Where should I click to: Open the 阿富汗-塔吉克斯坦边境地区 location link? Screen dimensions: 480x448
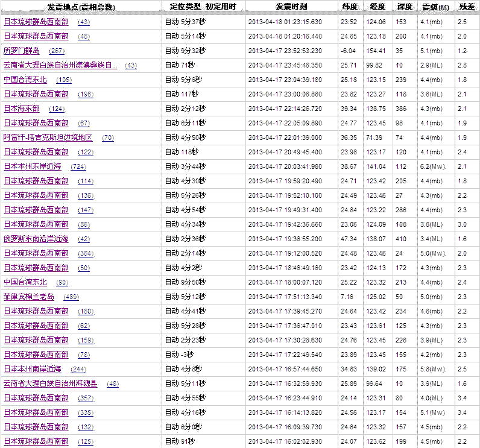(x=48, y=137)
